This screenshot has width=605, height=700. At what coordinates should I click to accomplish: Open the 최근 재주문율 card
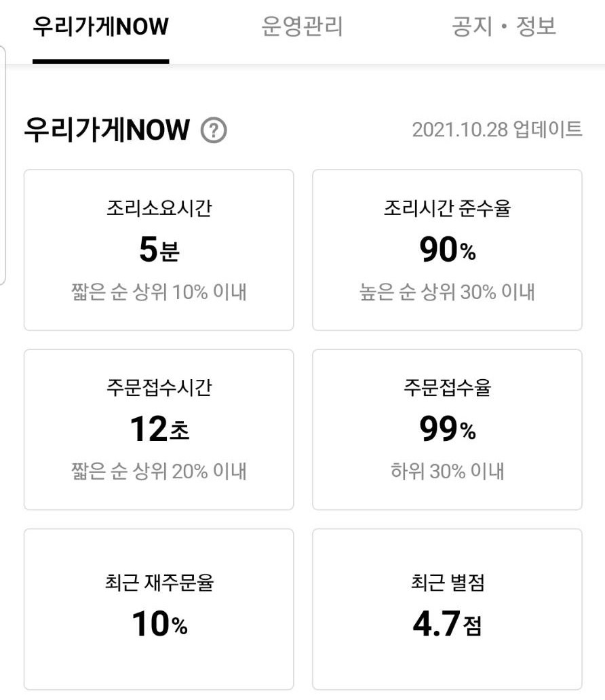point(159,609)
